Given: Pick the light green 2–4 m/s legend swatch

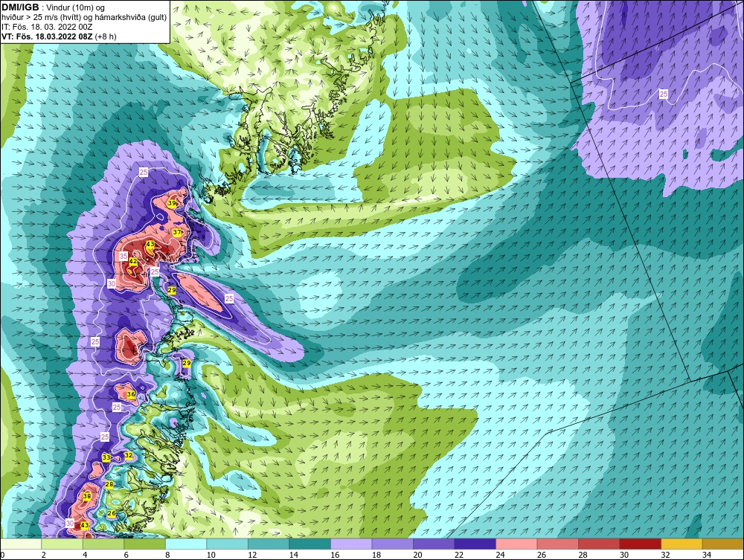Looking at the screenshot, I should click(62, 544).
